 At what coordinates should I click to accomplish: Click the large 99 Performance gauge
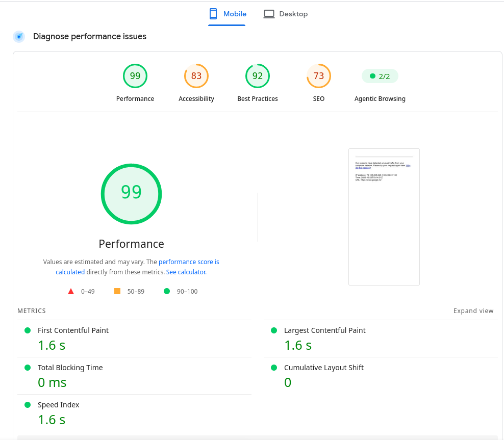click(x=131, y=194)
